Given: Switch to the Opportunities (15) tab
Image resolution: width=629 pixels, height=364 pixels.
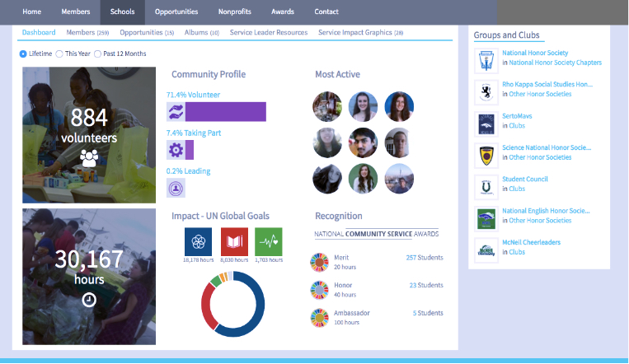Looking at the screenshot, I should click(x=147, y=32).
